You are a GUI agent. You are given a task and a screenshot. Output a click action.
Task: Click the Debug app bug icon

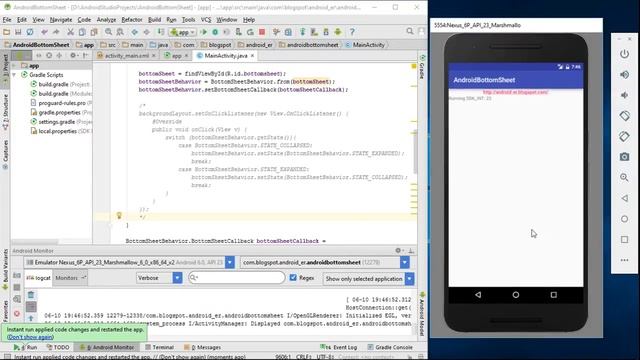[215, 32]
